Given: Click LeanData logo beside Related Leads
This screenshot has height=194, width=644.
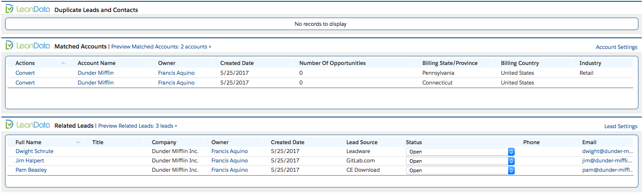Looking at the screenshot, I should tap(28, 125).
